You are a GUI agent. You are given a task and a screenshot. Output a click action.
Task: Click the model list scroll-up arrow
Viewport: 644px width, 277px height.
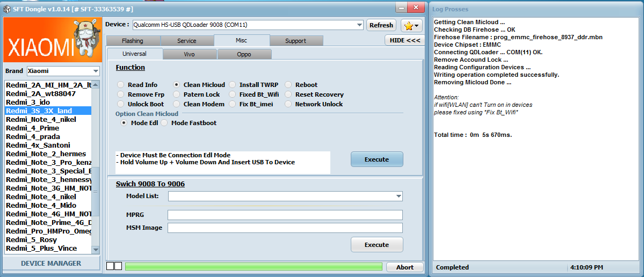[96, 84]
